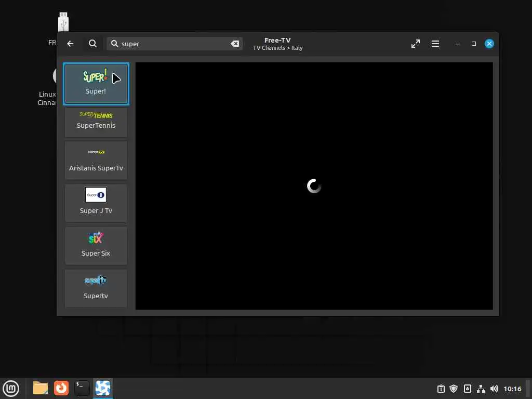532x399 pixels.
Task: Click the black video playback area
Action: tap(314, 186)
